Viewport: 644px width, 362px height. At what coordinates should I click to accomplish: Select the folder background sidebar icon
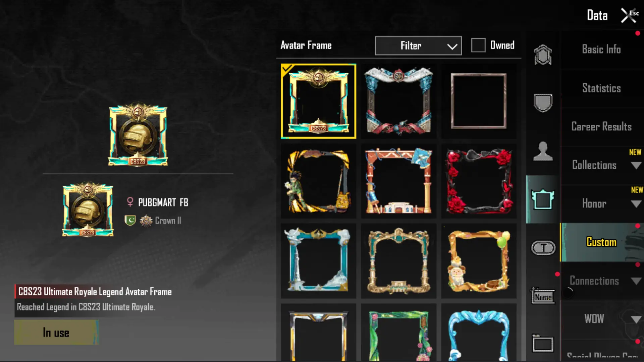(x=543, y=344)
